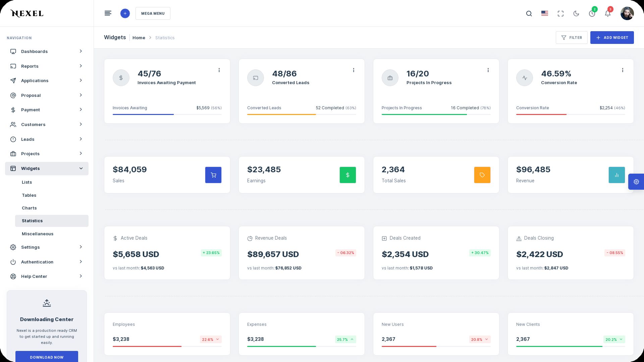The width and height of the screenshot is (644, 362).
Task: Open options menu on Converted Leads card
Action: 354,70
